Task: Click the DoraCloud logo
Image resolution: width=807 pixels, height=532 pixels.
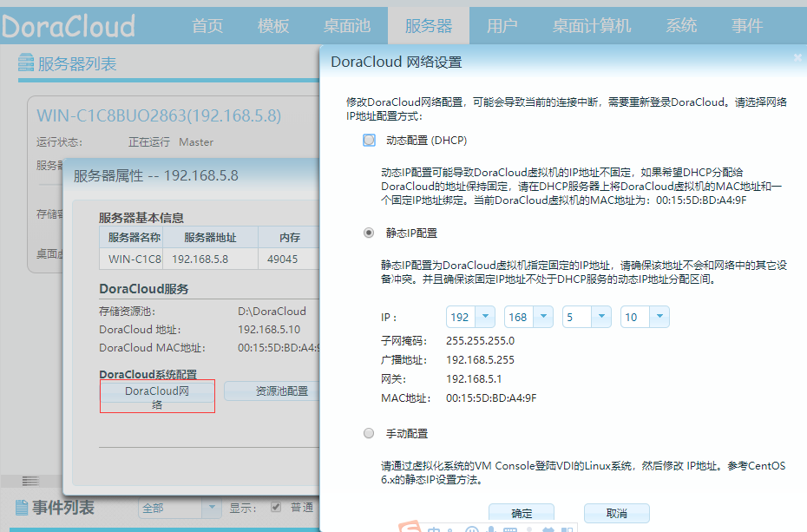Action: [x=69, y=26]
